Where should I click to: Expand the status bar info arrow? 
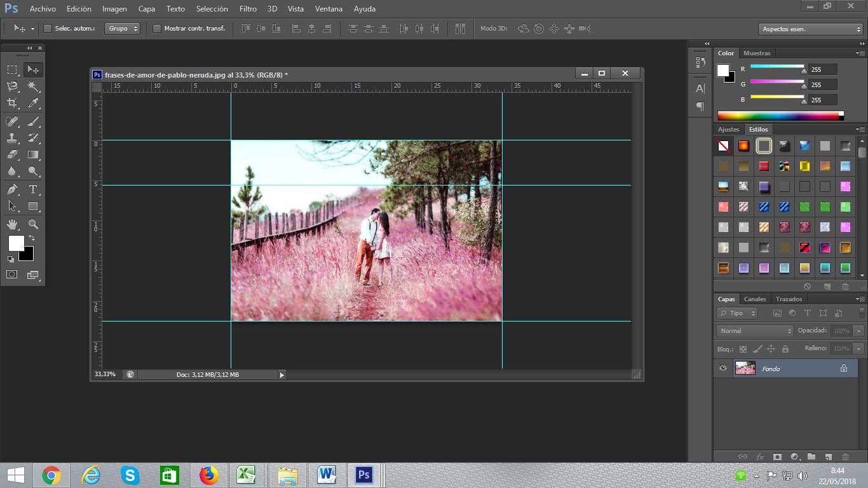pyautogui.click(x=282, y=375)
